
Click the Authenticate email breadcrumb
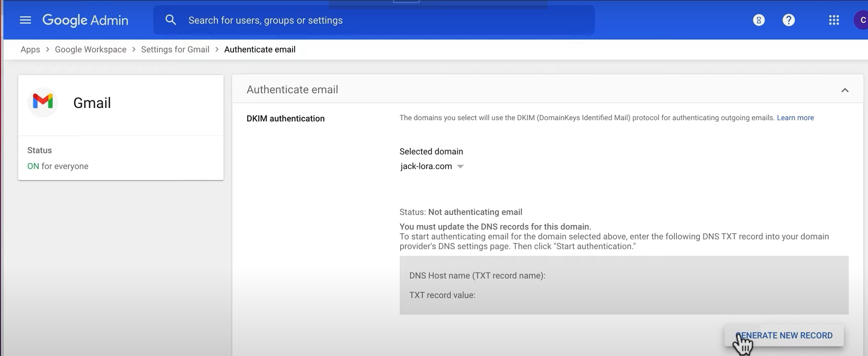260,49
